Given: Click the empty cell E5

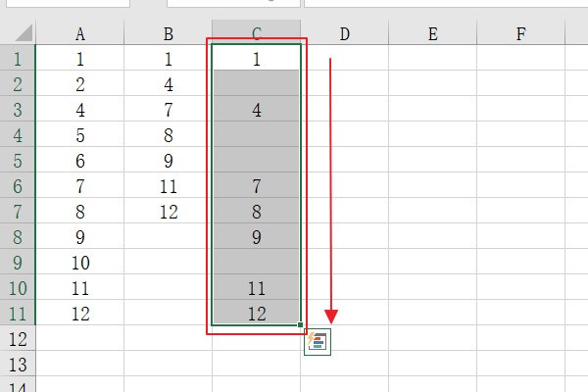Looking at the screenshot, I should point(432,161).
